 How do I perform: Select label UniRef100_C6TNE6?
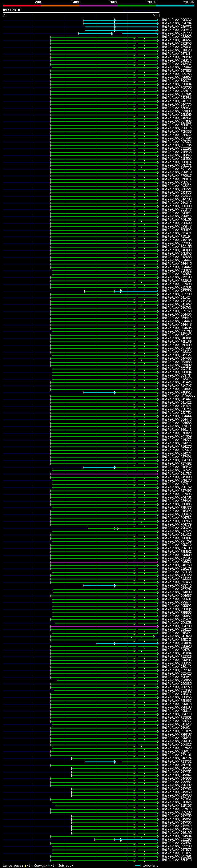point(177,71)
